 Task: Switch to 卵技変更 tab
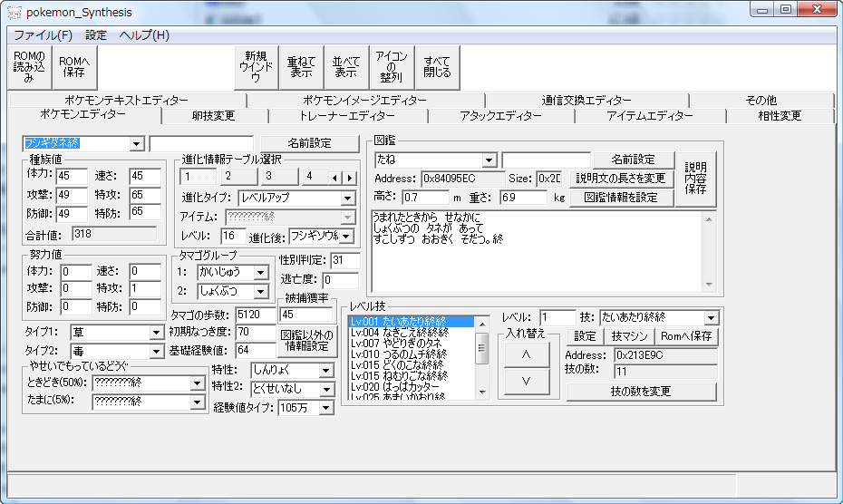pyautogui.click(x=214, y=116)
